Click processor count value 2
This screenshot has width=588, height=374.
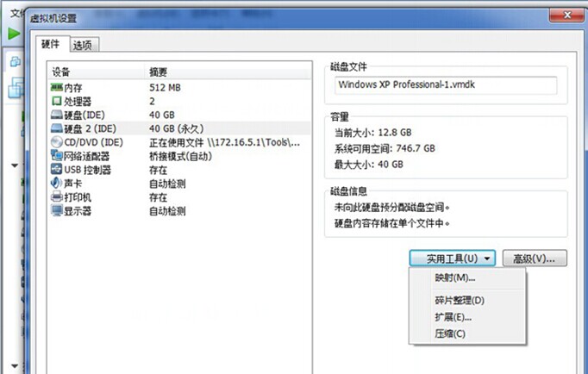pyautogui.click(x=152, y=101)
